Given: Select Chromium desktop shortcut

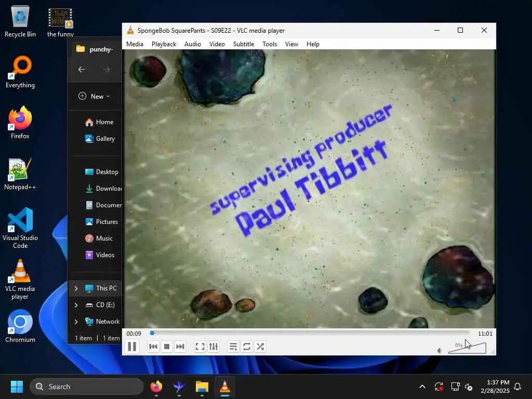Looking at the screenshot, I should point(20,326).
